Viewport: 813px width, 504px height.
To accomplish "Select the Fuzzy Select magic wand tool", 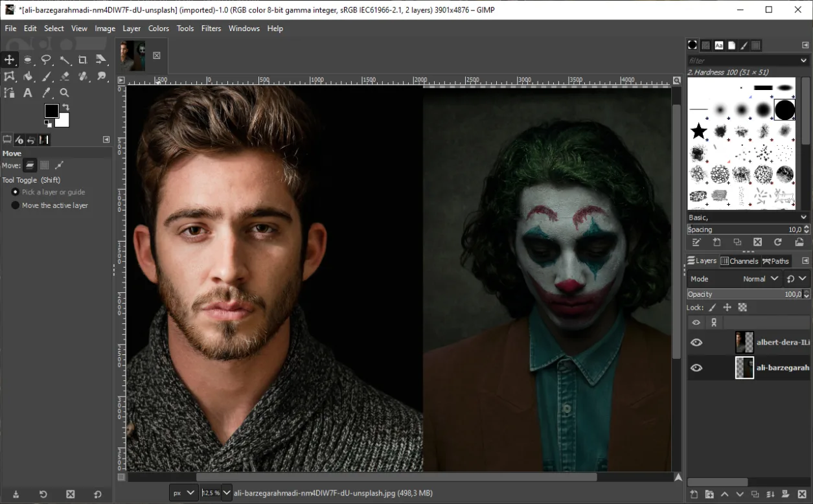I will (65, 60).
